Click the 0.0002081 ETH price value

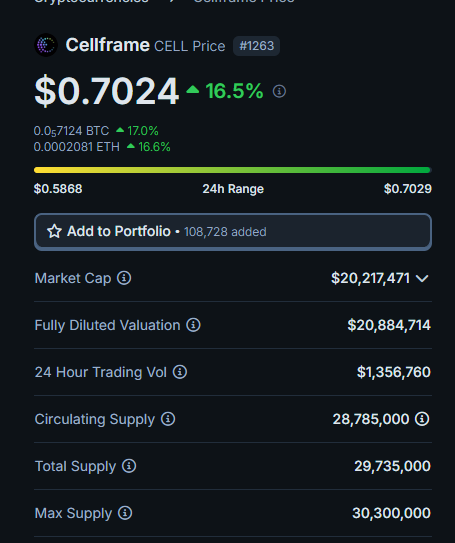77,147
